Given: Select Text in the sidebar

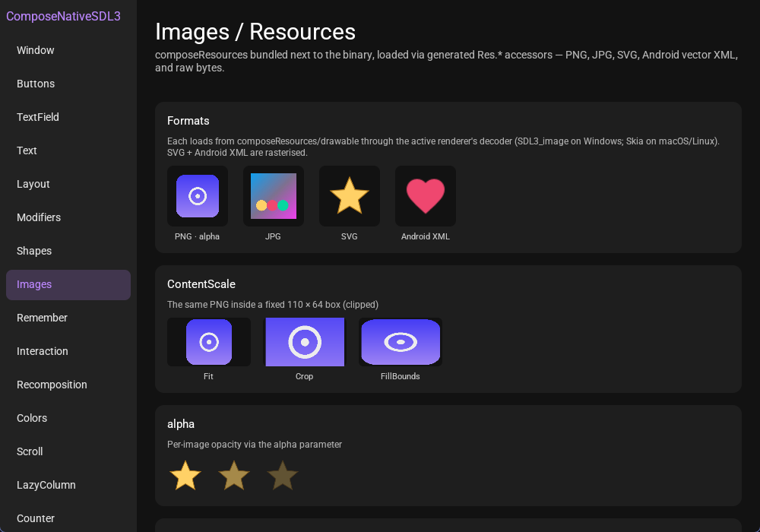Looking at the screenshot, I should (x=68, y=150).
